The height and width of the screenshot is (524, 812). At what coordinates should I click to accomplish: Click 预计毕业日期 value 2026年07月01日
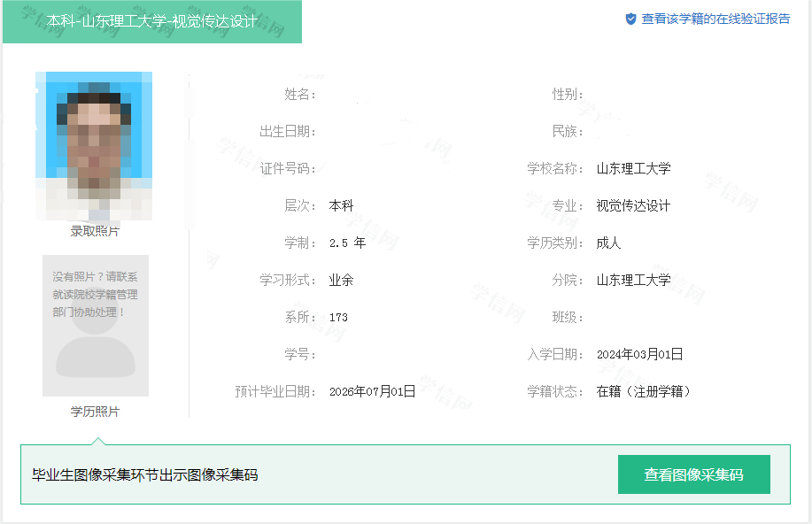tap(372, 391)
